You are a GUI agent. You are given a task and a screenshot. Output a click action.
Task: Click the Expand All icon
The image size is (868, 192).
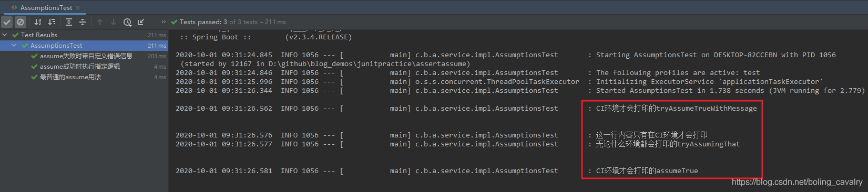69,22
